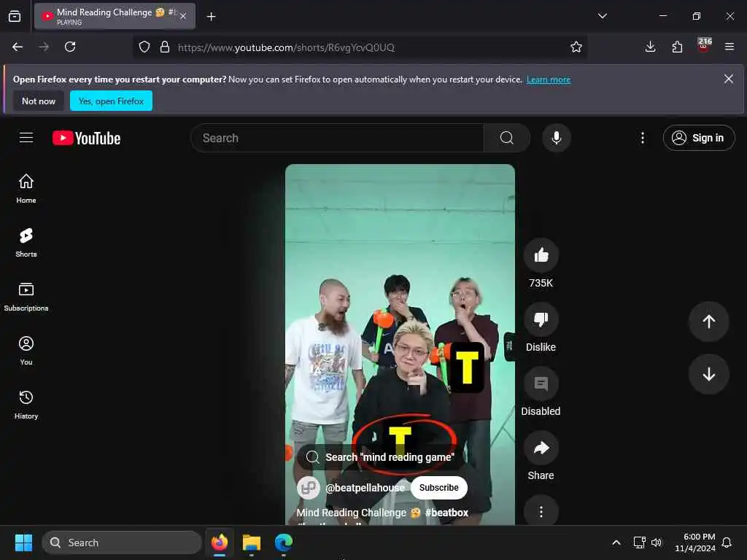Show hidden system tray icons

click(x=616, y=542)
